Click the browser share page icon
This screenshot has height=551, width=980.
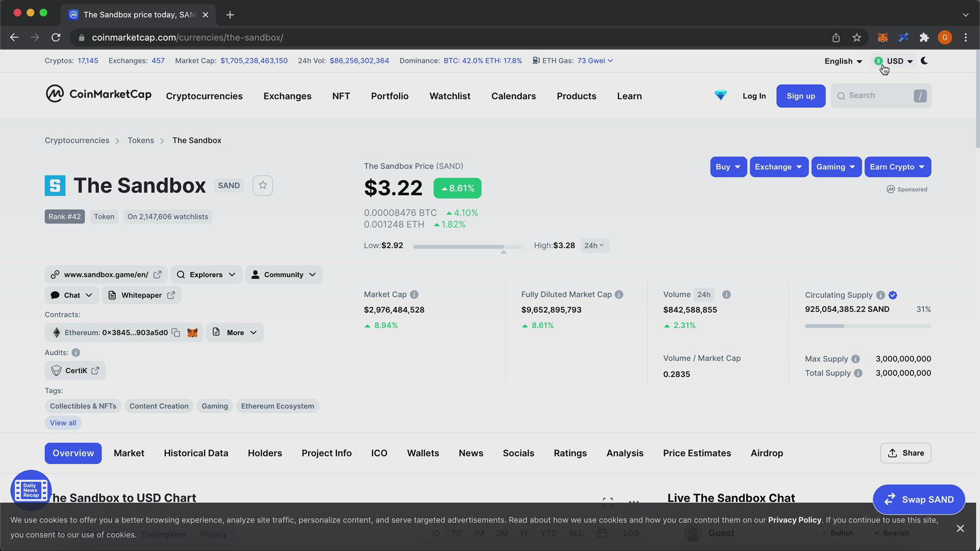click(x=836, y=37)
